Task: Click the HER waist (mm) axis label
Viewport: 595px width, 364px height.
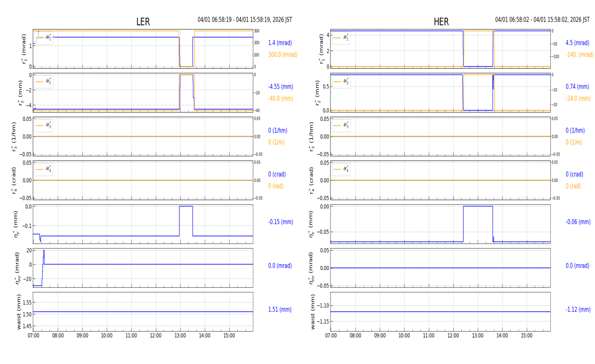Action: pyautogui.click(x=313, y=312)
